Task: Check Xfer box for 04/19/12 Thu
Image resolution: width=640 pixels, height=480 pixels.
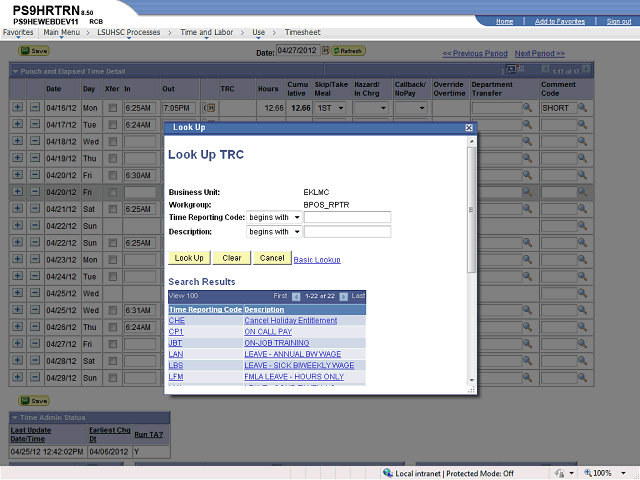Action: 113,158
